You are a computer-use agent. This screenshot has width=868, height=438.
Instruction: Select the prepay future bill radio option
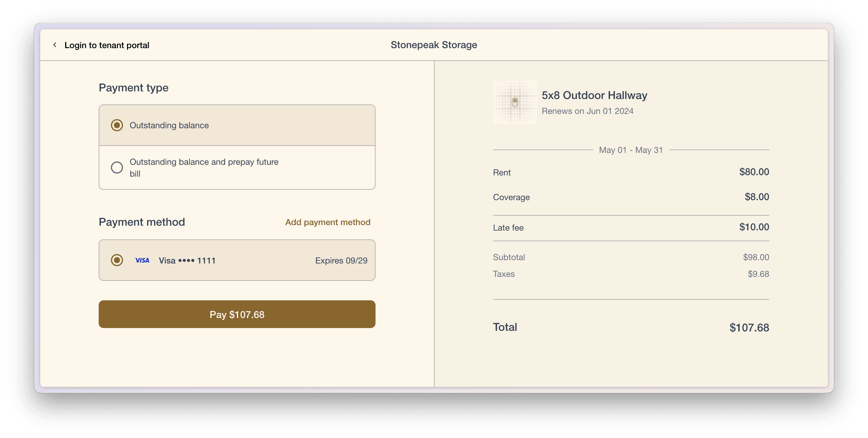coord(117,168)
